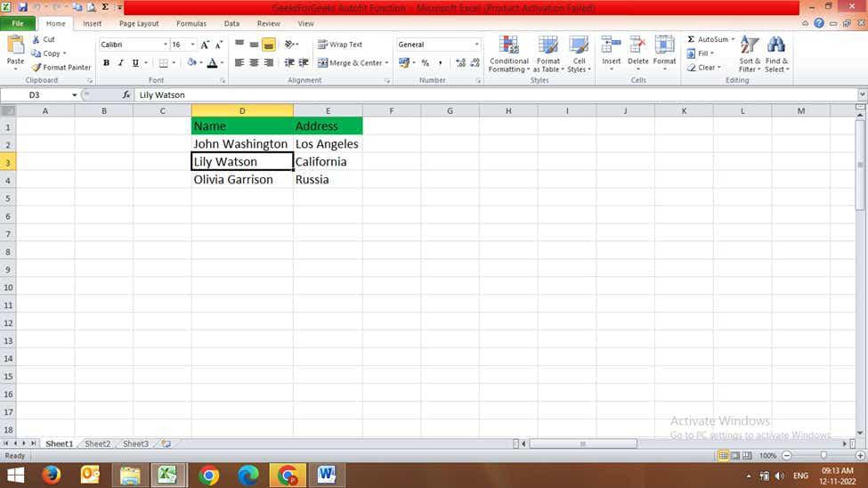Click the Merge & Center button
The width and height of the screenshot is (868, 488).
point(353,63)
